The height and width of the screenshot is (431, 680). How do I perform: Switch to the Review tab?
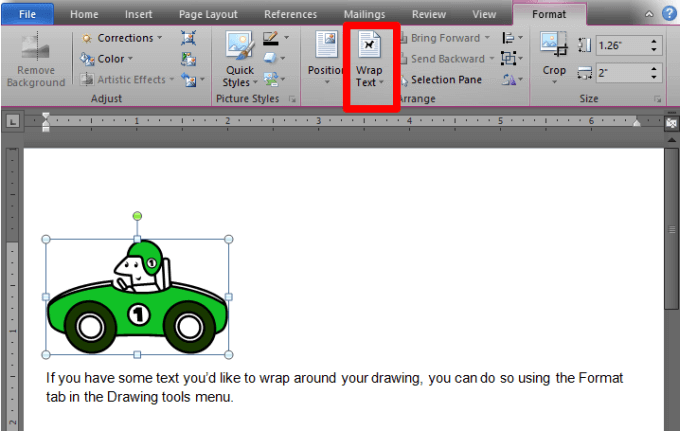point(428,14)
